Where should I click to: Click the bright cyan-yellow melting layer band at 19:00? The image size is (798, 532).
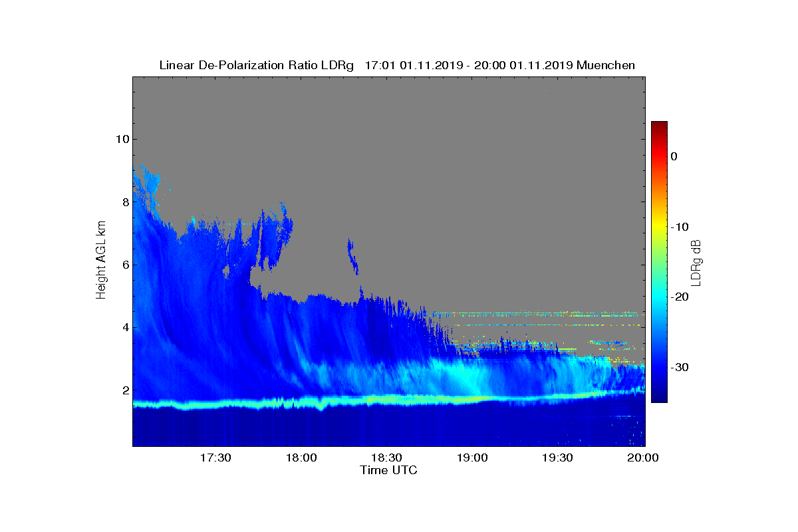click(x=472, y=399)
